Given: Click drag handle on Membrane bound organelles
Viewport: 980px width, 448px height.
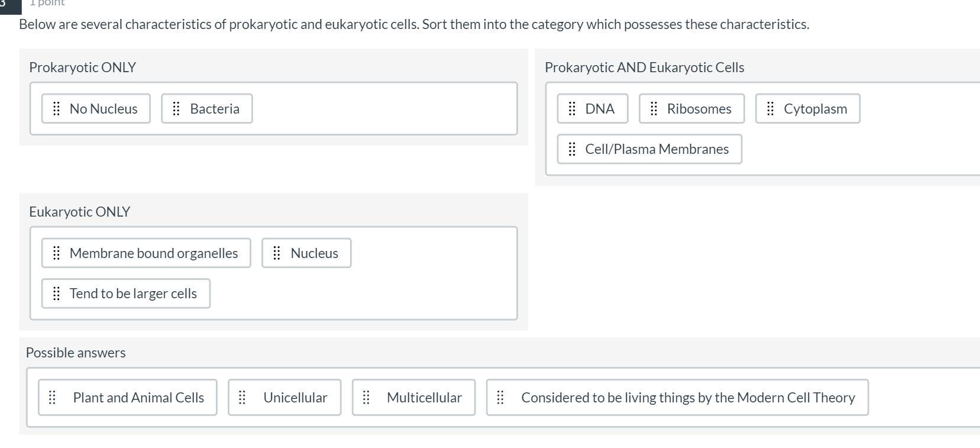Looking at the screenshot, I should pyautogui.click(x=56, y=253).
